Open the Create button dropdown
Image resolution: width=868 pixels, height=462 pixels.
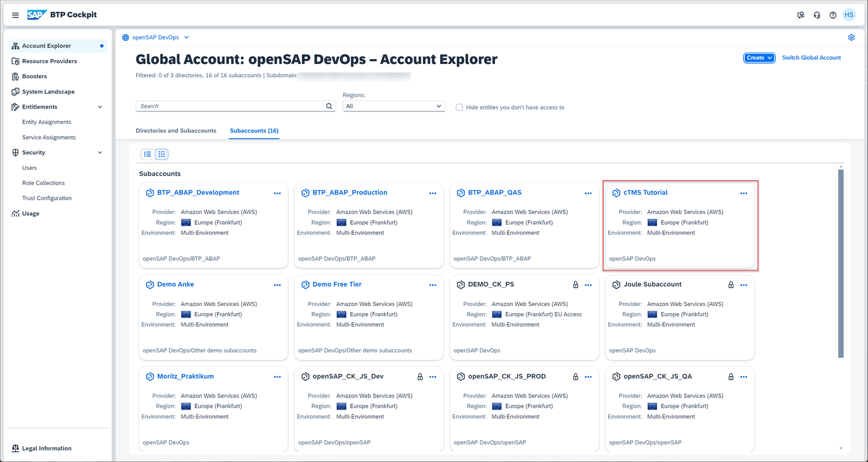tap(759, 58)
